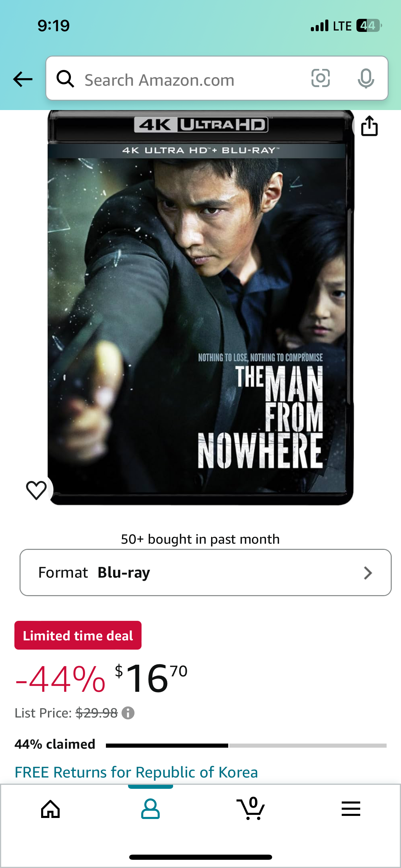Open list price info icon

click(x=128, y=713)
